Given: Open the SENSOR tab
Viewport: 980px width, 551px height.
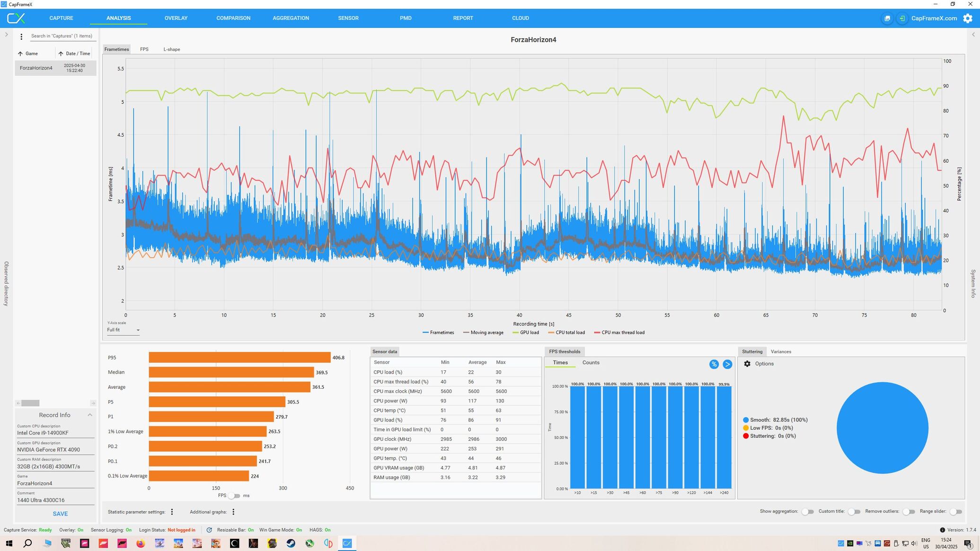Looking at the screenshot, I should 348,18.
